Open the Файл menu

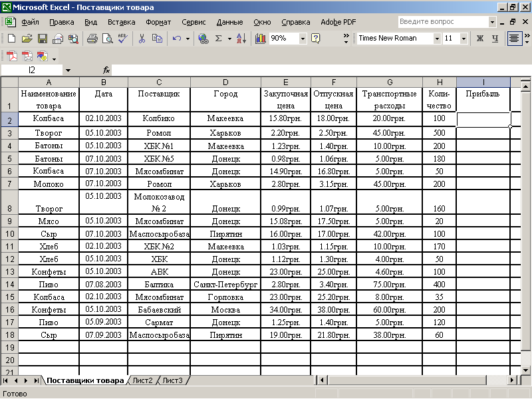[x=30, y=22]
